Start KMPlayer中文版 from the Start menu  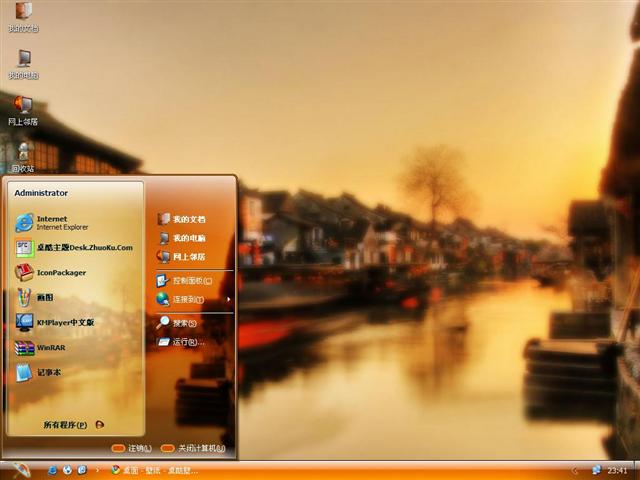pyautogui.click(x=64, y=322)
